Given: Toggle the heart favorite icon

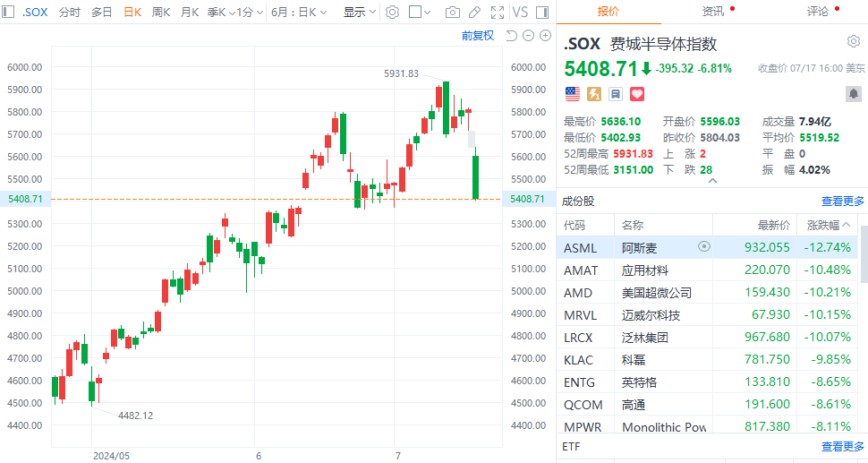Looking at the screenshot, I should click(637, 93).
